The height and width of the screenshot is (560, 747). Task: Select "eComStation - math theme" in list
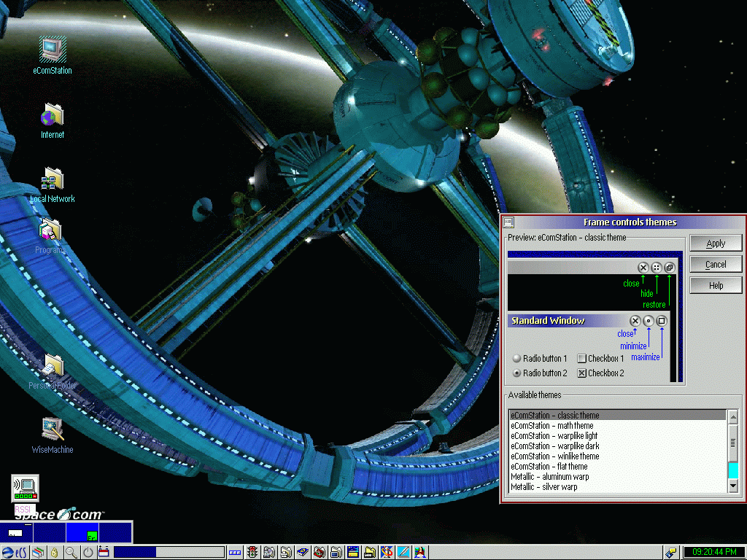552,426
